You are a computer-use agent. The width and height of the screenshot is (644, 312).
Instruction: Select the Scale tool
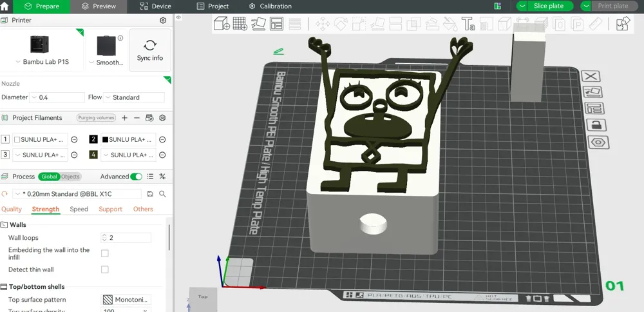[359, 23]
